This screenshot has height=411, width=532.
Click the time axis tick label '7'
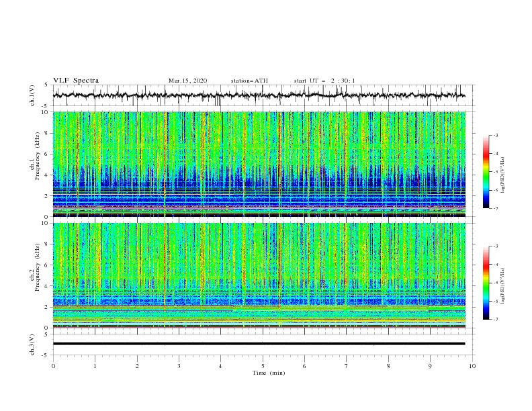tap(347, 366)
